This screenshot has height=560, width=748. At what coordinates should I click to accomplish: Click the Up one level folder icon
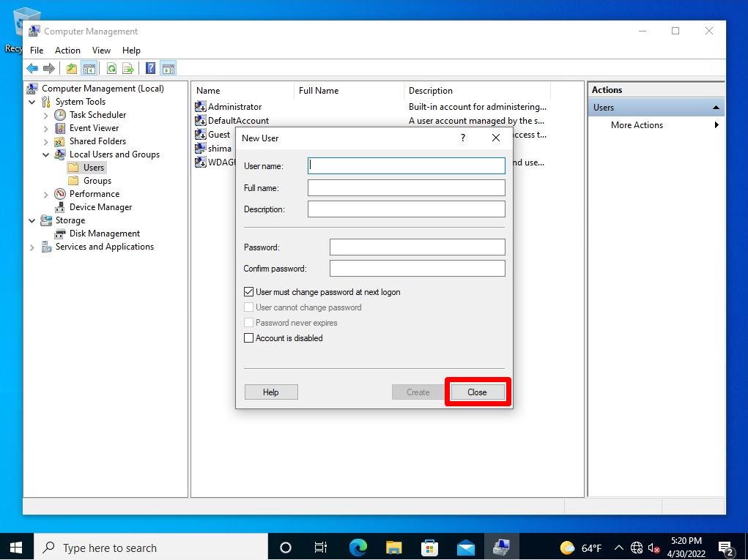[72, 69]
